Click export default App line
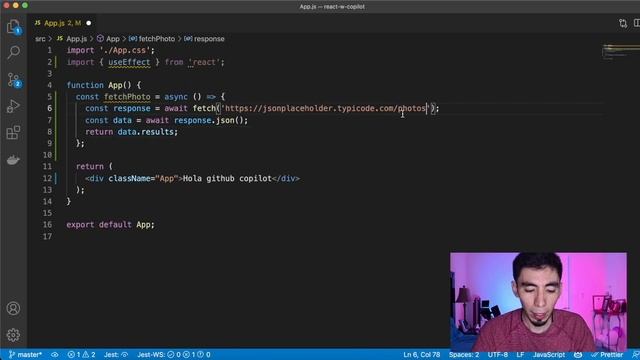Image resolution: width=640 pixels, height=360 pixels. coord(111,224)
